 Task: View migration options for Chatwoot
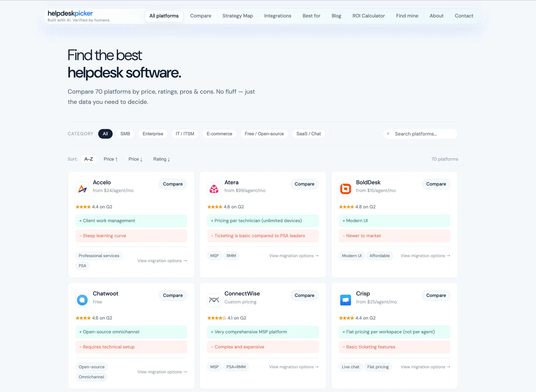point(162,372)
